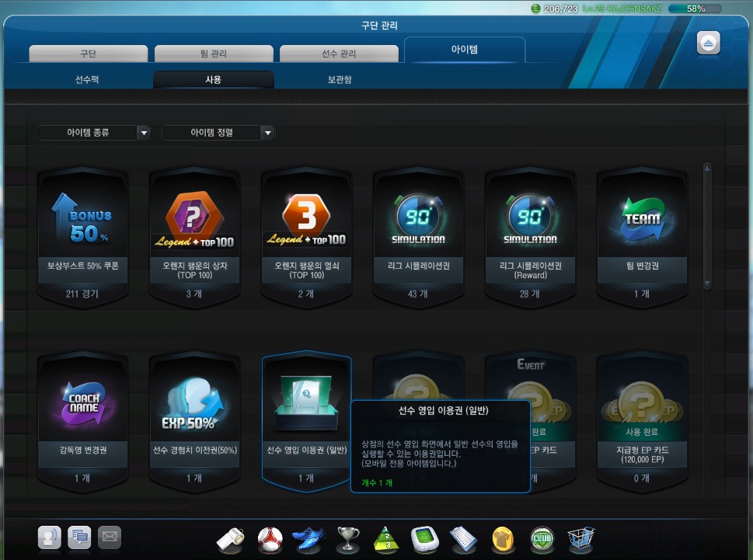Click the scrollbar up arrow
This screenshot has height=560, width=753.
[707, 168]
